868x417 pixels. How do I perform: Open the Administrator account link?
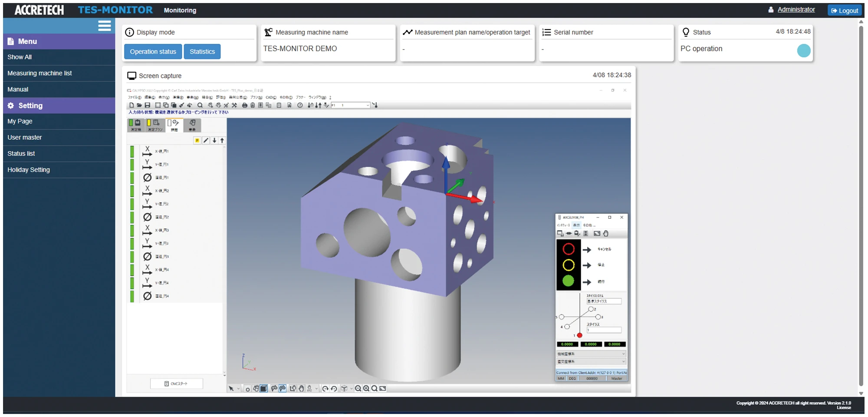click(796, 10)
